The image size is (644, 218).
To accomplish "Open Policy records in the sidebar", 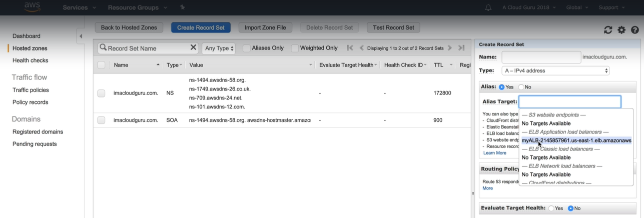I will 31,102.
